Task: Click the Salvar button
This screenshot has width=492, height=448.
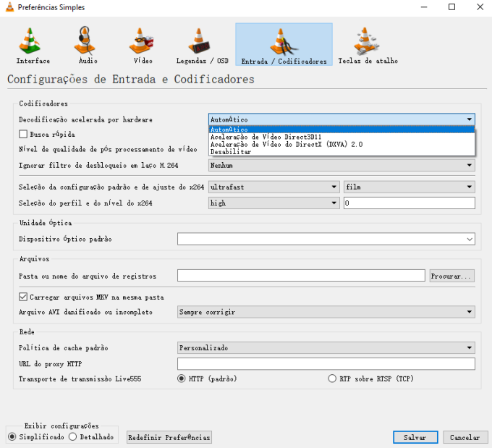Action: point(415,437)
